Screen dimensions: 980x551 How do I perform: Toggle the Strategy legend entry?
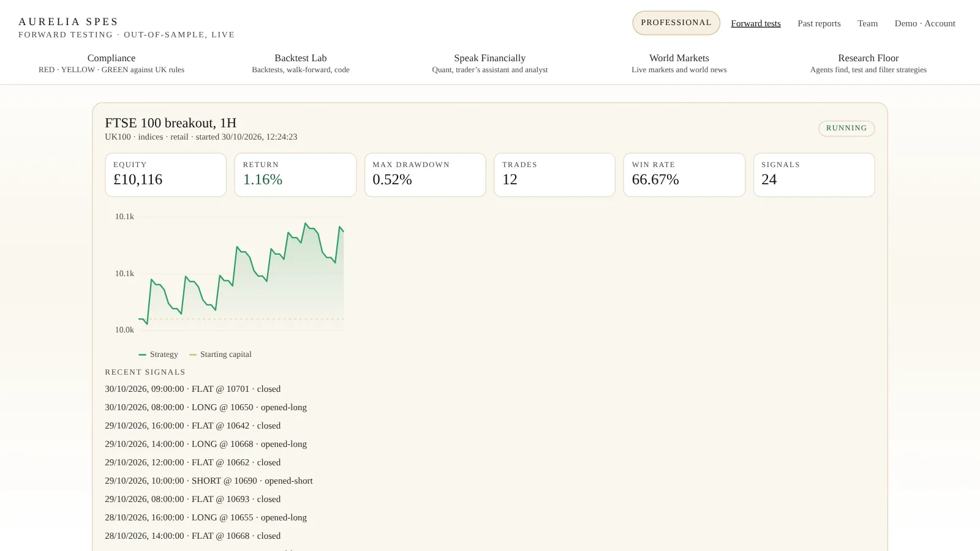(158, 354)
